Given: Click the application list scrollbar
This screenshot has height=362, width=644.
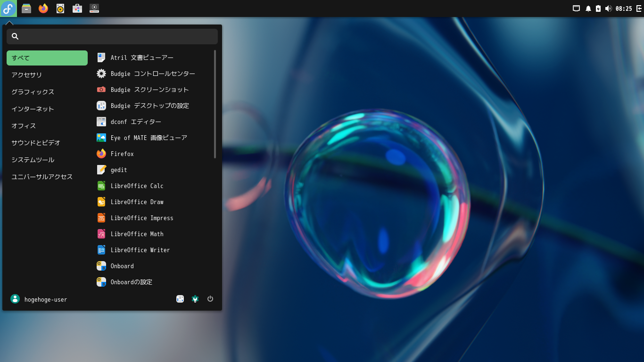Looking at the screenshot, I should (215, 104).
